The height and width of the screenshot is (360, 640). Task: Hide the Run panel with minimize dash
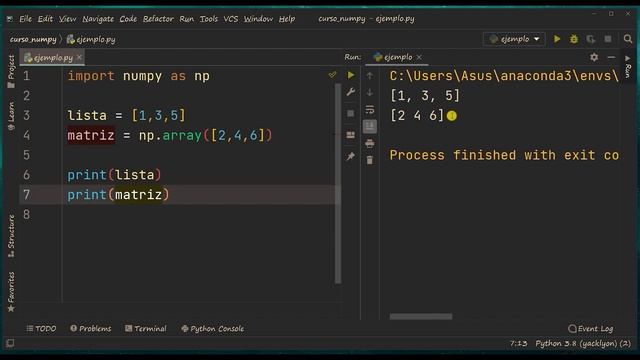[611, 58]
